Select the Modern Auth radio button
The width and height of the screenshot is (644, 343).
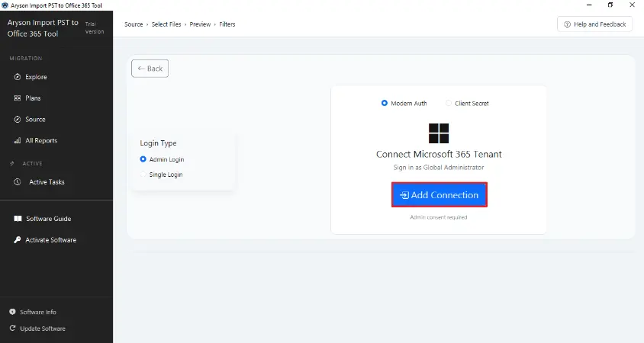point(385,103)
